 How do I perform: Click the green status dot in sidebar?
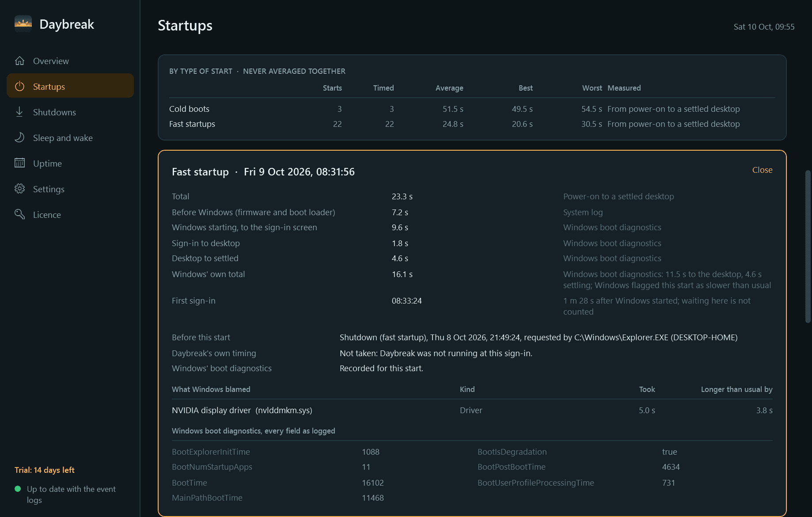18,489
